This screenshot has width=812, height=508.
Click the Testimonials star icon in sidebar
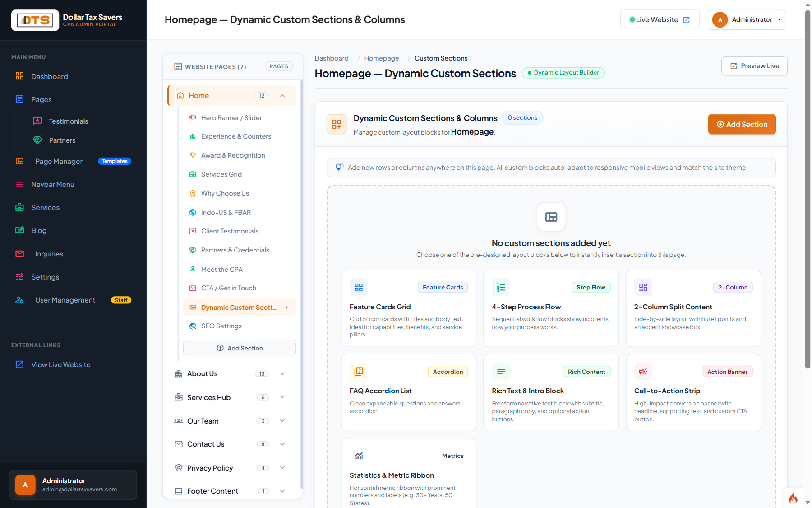(38, 121)
